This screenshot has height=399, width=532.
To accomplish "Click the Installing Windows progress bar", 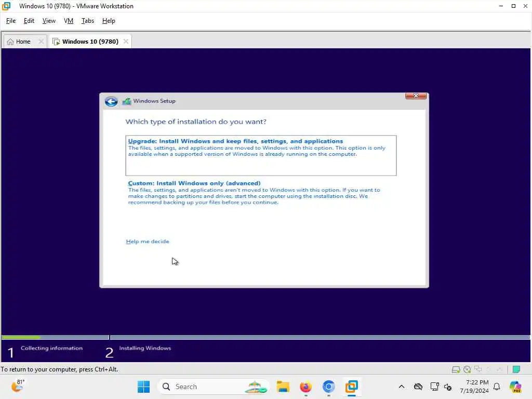I will coord(320,337).
